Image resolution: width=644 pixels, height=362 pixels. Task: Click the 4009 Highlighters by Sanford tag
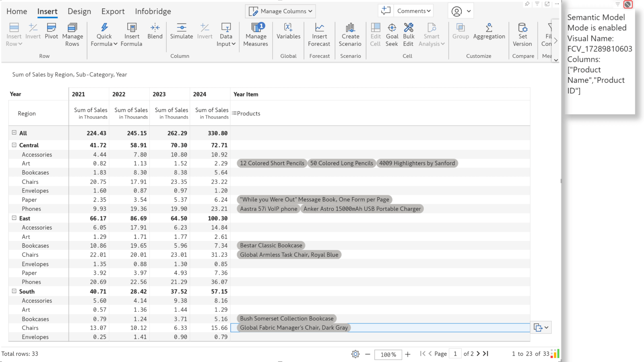(x=417, y=163)
